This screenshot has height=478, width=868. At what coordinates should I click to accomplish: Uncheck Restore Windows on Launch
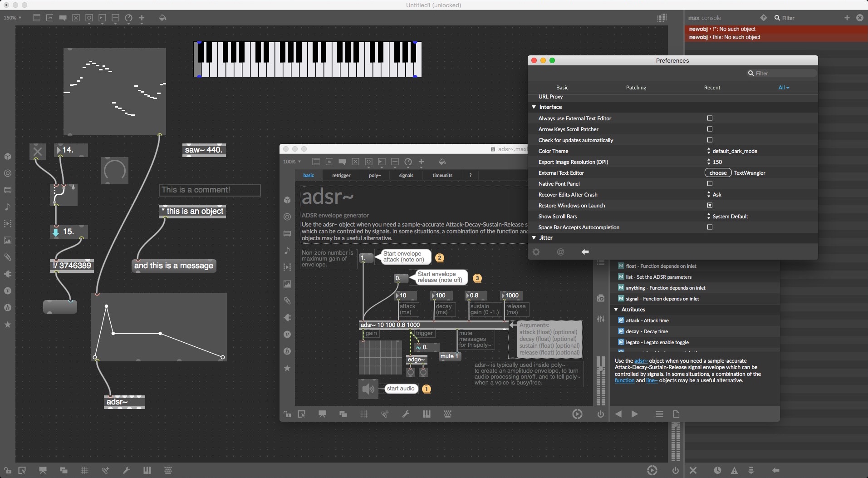(709, 205)
